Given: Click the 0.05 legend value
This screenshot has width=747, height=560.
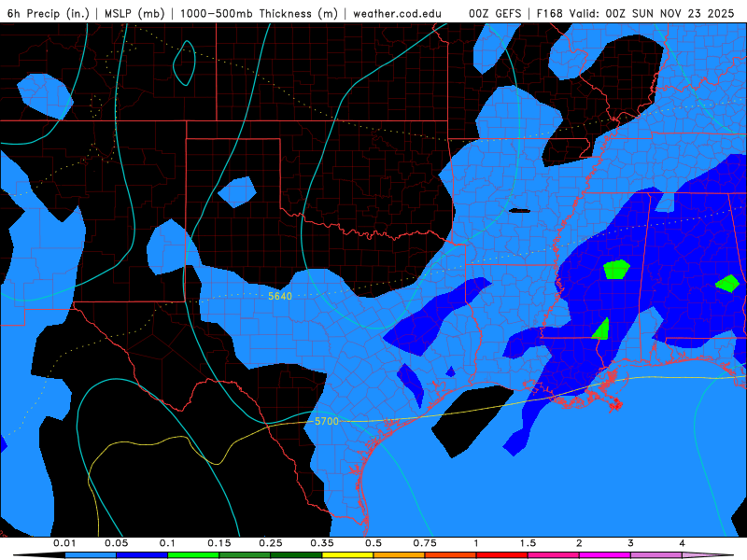Looking at the screenshot, I should click(x=116, y=543).
